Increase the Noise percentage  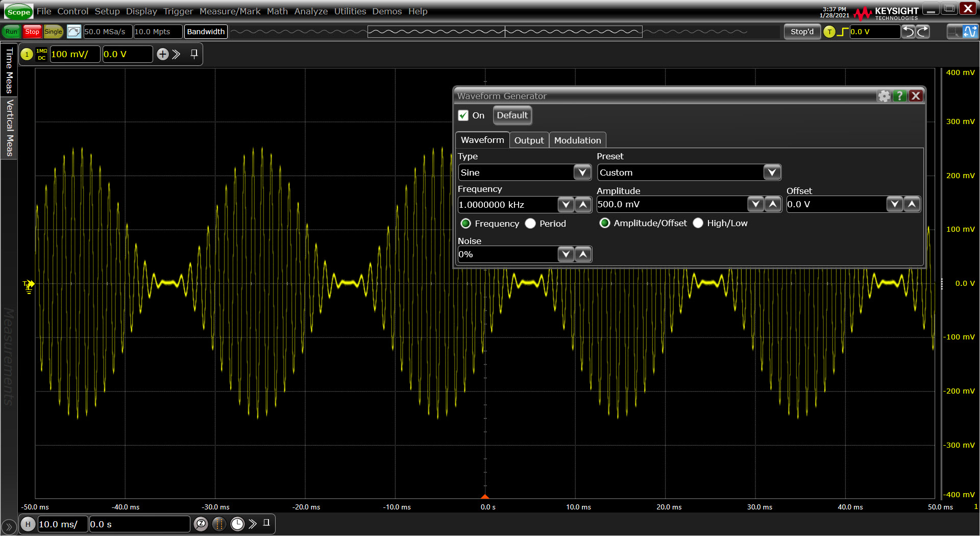click(x=583, y=254)
